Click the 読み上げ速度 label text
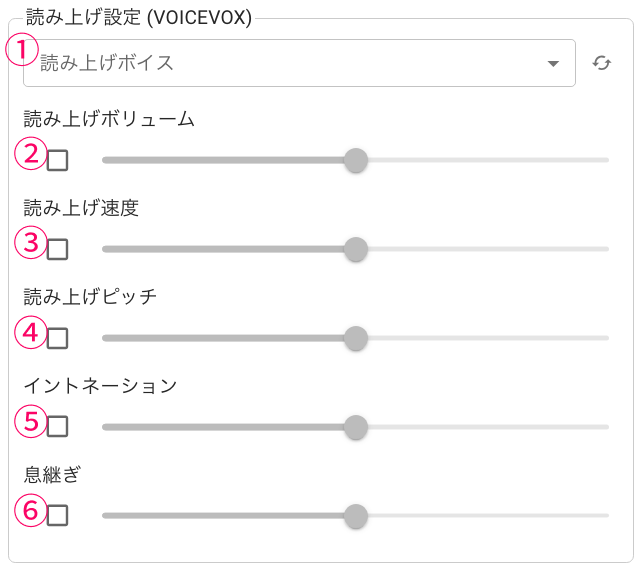The image size is (642, 573). pos(81,208)
